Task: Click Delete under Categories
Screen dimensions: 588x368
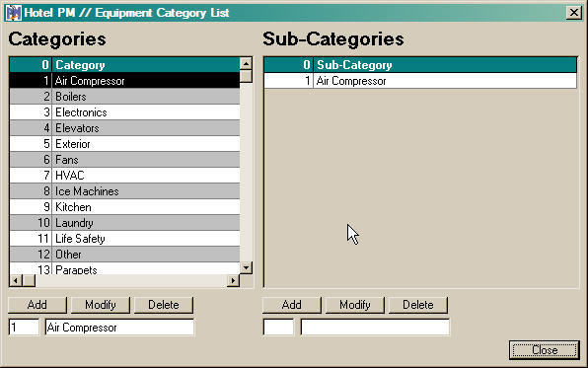Action: (x=164, y=305)
